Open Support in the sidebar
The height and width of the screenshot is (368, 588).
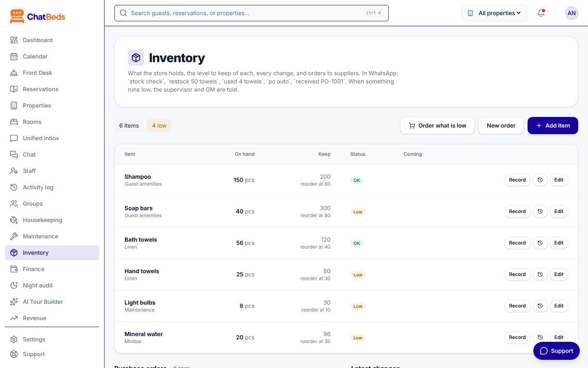[x=52, y=354]
